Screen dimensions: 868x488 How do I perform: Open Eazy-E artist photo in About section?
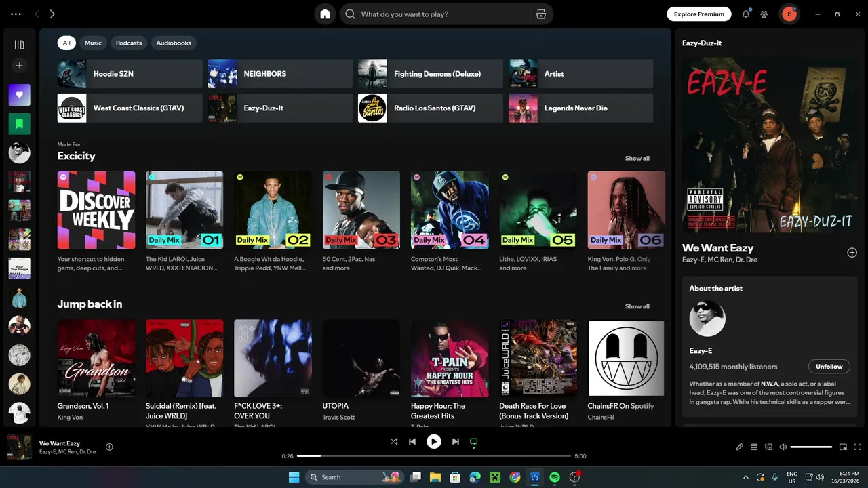point(707,319)
